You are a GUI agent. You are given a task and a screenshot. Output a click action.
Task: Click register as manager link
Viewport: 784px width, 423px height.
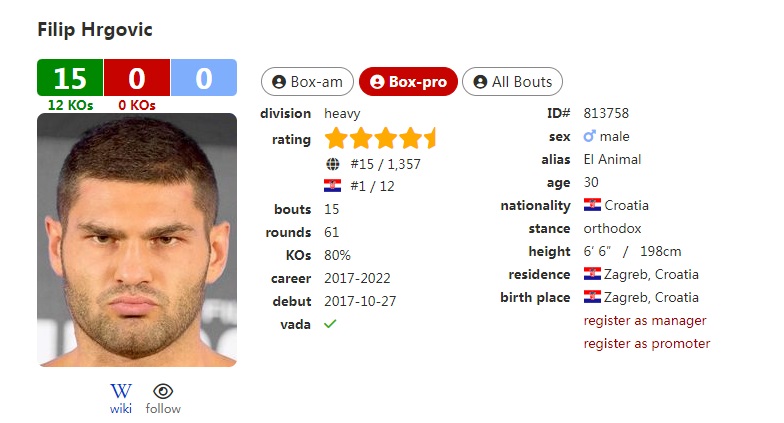645,320
